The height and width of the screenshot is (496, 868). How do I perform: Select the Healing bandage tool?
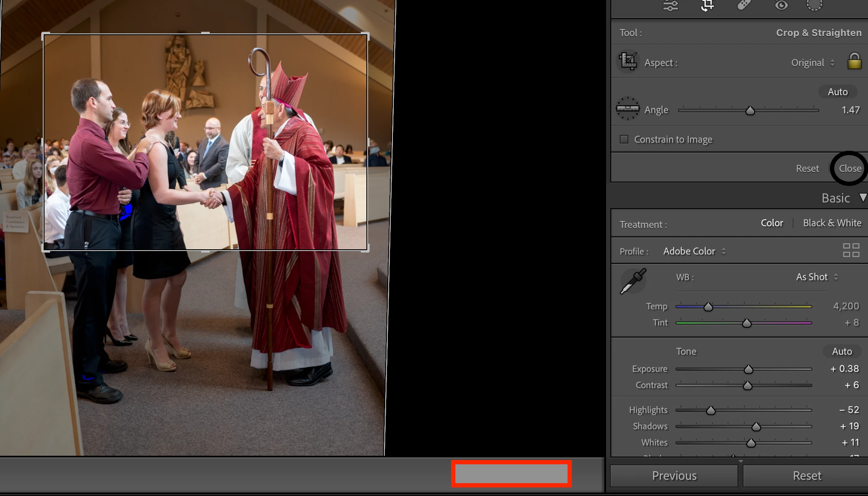(x=744, y=5)
